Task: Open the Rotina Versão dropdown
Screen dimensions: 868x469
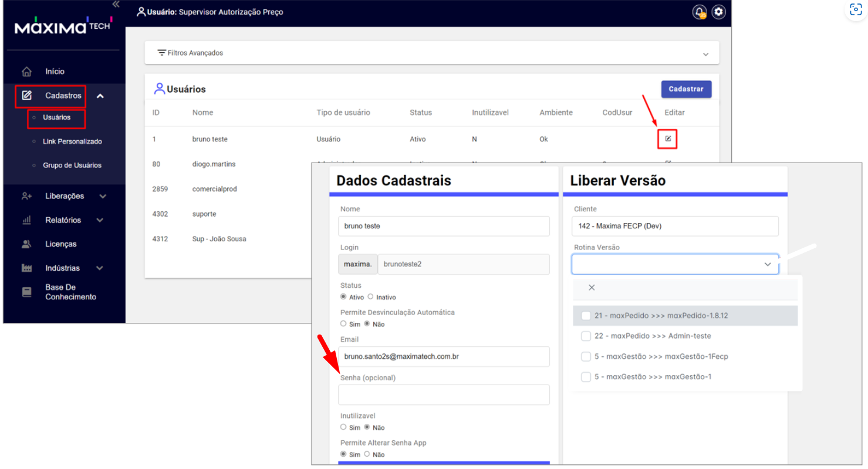Action: pos(675,265)
